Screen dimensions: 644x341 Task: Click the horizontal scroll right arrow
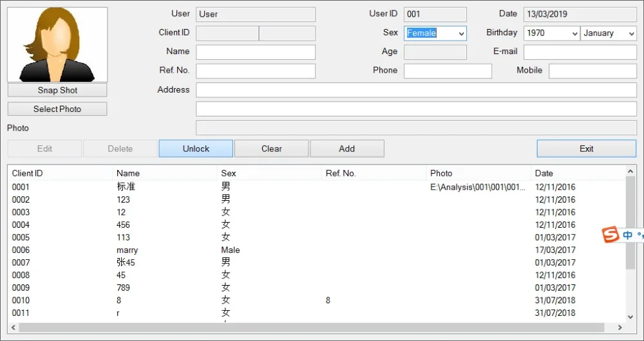click(x=620, y=327)
